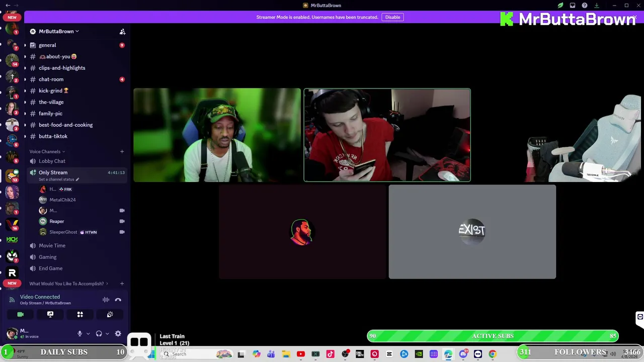Open the server with 16 badge
Image resolution: width=644 pixels, height=362 pixels.
pyautogui.click(x=12, y=224)
